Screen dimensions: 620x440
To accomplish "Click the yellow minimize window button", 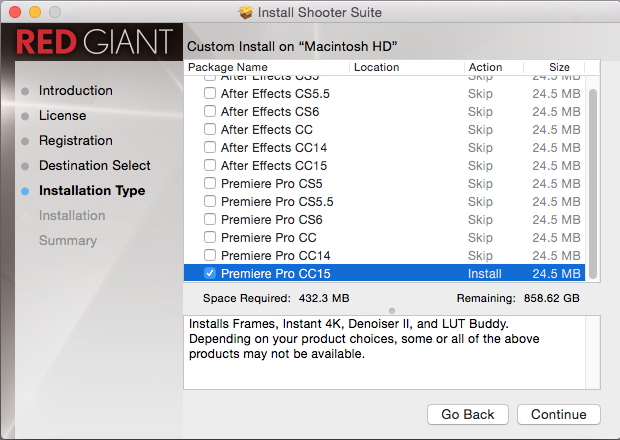I will click(x=35, y=12).
